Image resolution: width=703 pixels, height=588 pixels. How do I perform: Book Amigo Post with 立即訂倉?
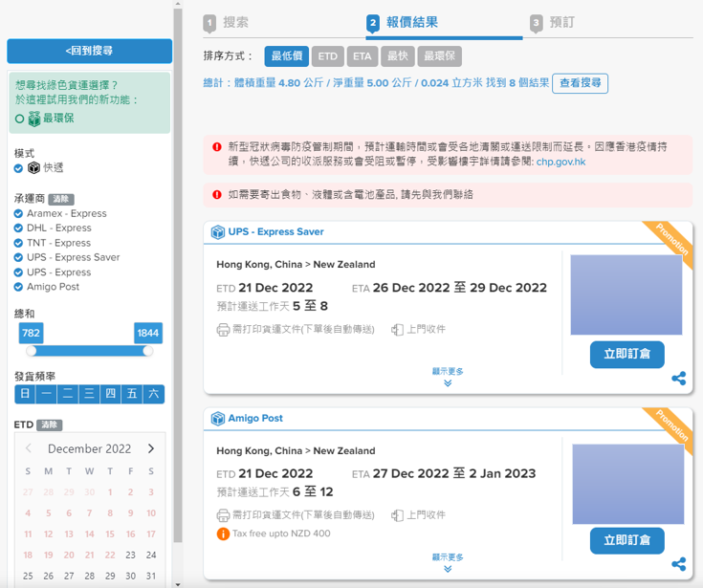[x=626, y=540]
